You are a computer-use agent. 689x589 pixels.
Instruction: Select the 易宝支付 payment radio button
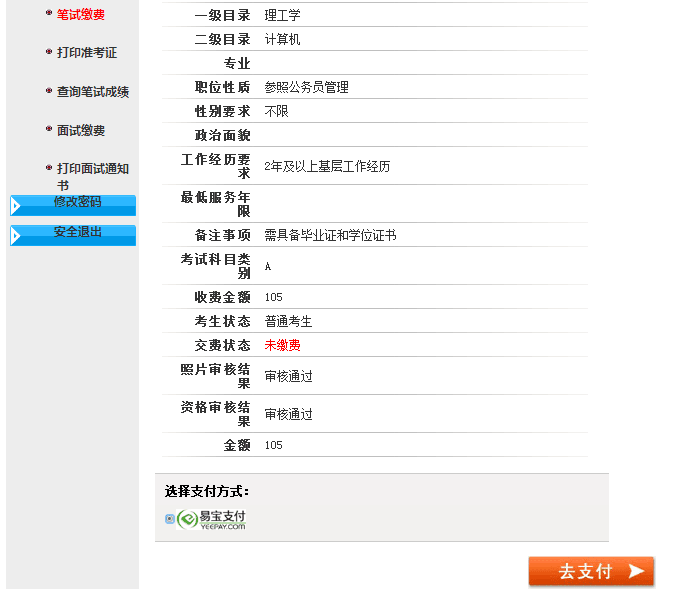pos(170,519)
